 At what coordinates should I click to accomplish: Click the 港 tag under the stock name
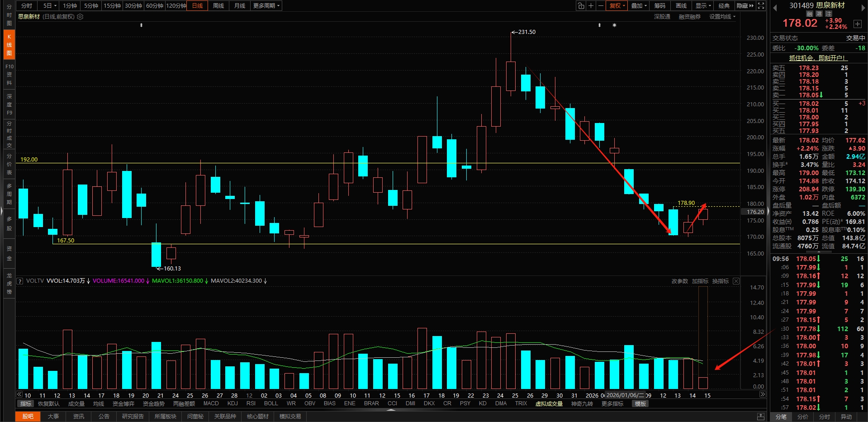[x=819, y=14]
